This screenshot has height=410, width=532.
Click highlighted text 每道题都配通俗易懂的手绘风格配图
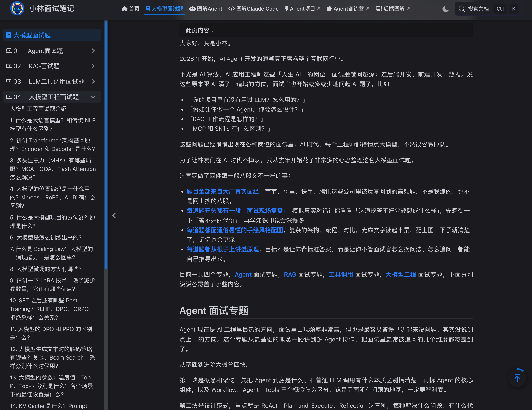[x=235, y=230]
